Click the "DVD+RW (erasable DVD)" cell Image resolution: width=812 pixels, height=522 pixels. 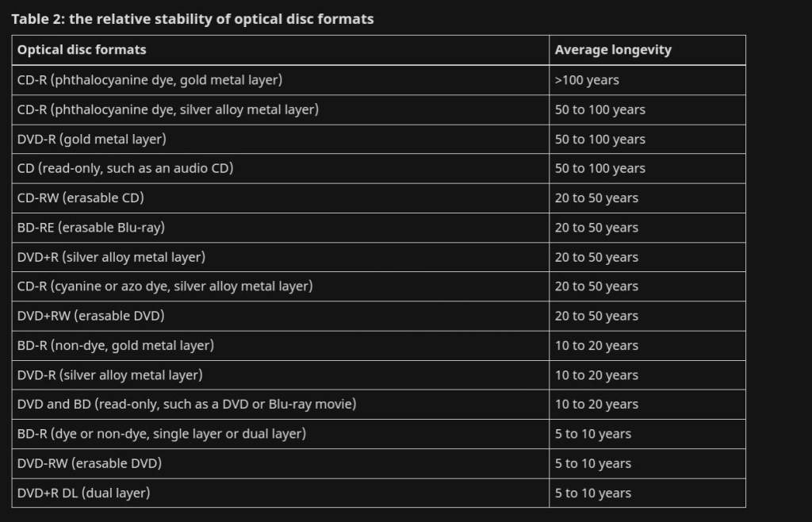90,316
